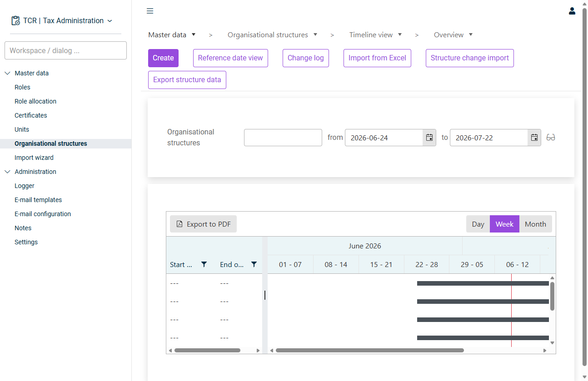
Task: Click the week header '15 - 21'
Action: coord(381,264)
